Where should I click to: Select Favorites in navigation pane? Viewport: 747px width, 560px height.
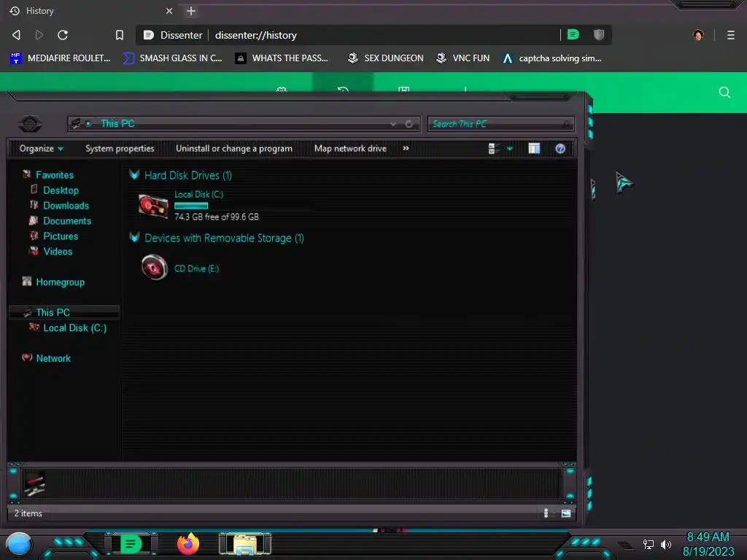pyautogui.click(x=54, y=175)
